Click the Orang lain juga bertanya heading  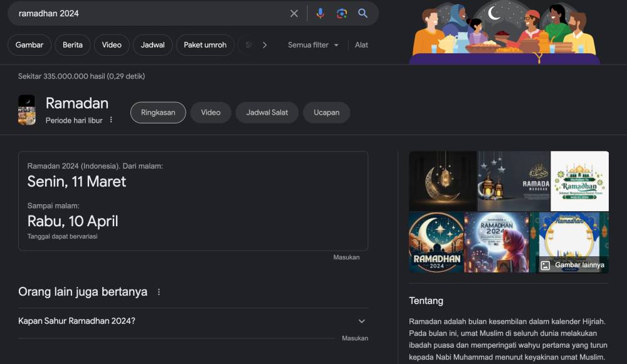(x=83, y=292)
